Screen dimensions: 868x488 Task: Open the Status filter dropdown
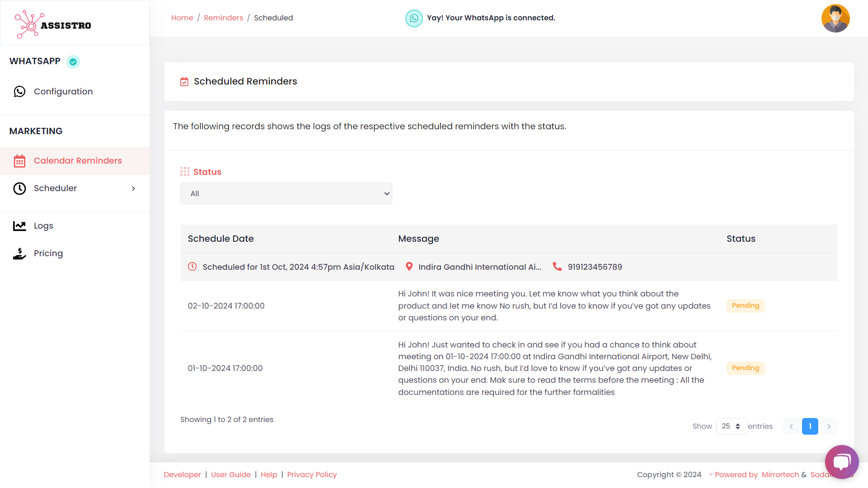pyautogui.click(x=286, y=193)
